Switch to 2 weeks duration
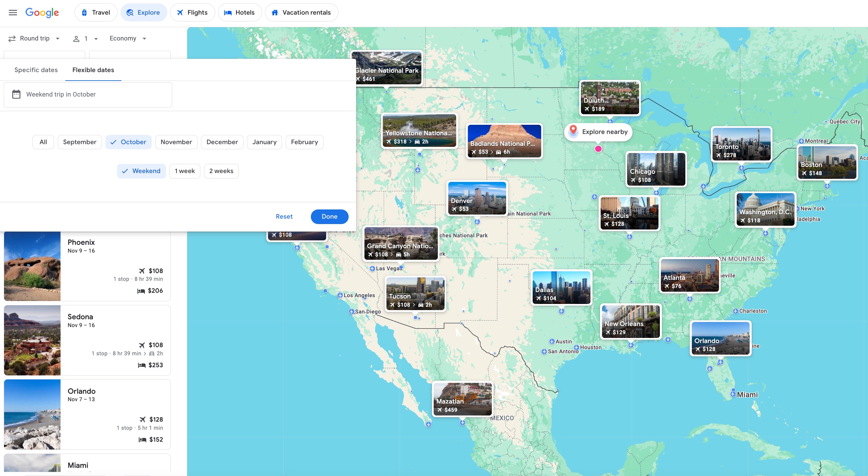 click(221, 171)
